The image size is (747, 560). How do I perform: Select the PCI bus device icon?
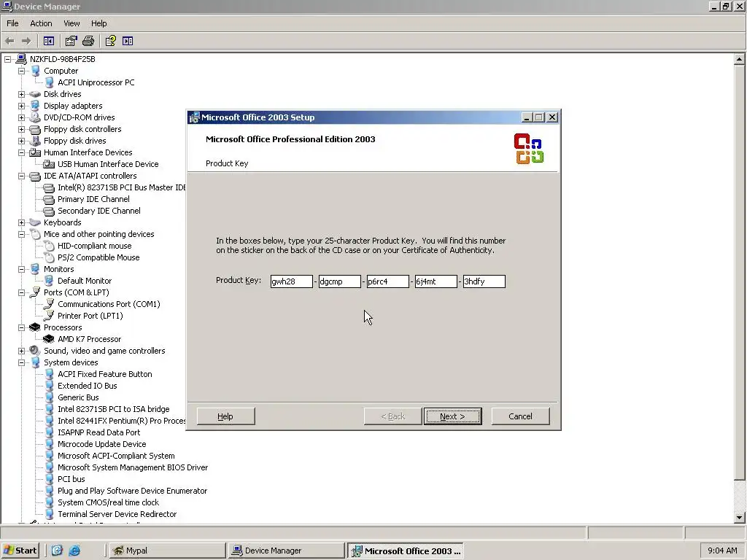[49, 479]
